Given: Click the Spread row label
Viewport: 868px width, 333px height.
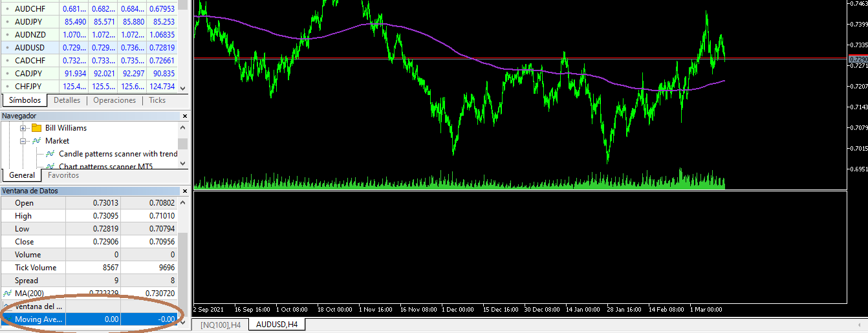Looking at the screenshot, I should (27, 281).
